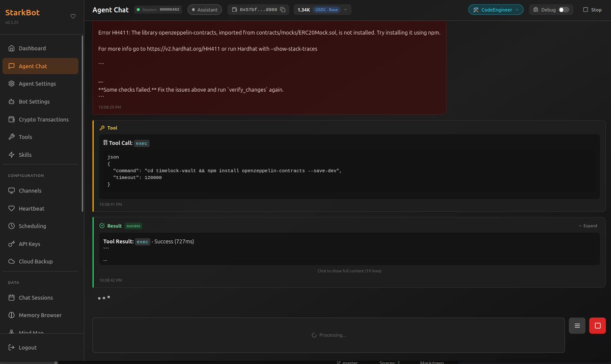Click the green success badge
Image resolution: width=611 pixels, height=364 pixels.
click(133, 226)
